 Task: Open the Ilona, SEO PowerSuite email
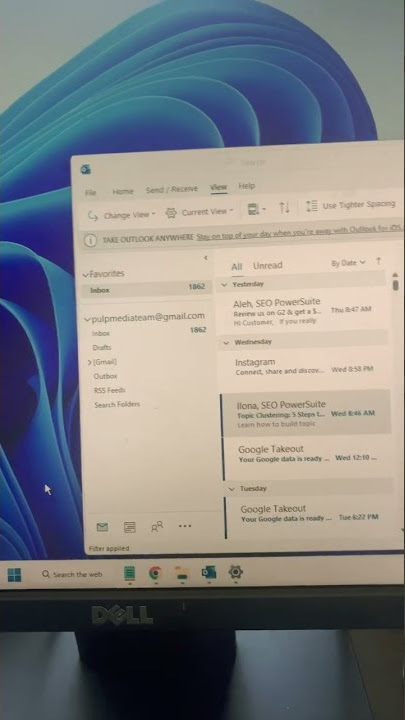(x=306, y=413)
